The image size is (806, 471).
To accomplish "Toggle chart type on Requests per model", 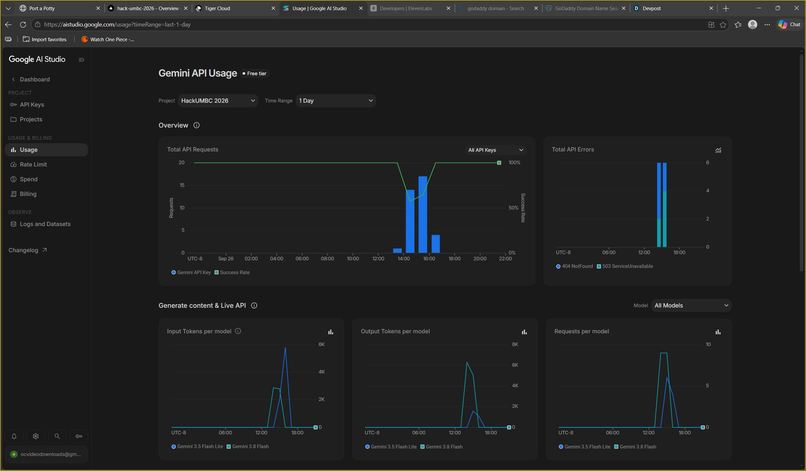I will click(x=718, y=332).
